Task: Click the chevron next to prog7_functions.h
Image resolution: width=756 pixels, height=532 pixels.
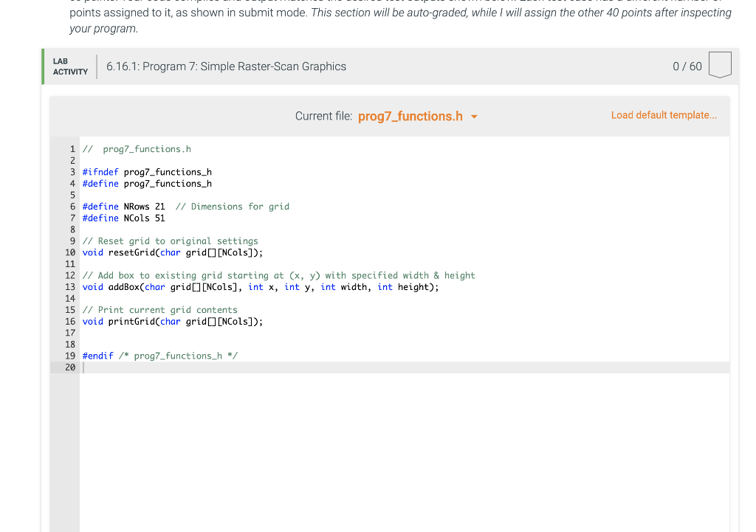Action: pos(473,117)
